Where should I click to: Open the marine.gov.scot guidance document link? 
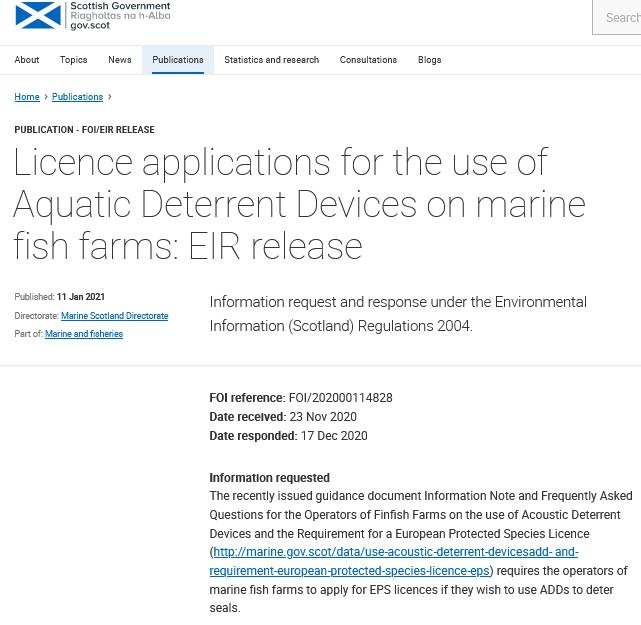(394, 561)
